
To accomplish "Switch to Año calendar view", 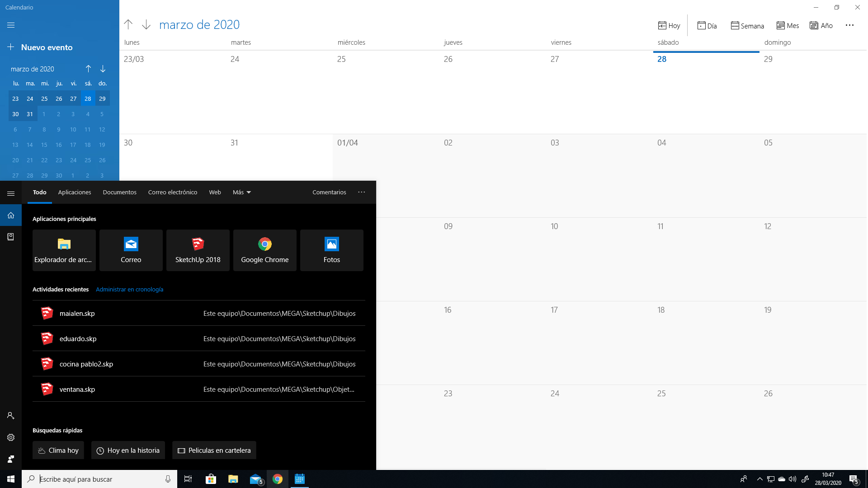I will tap(821, 26).
